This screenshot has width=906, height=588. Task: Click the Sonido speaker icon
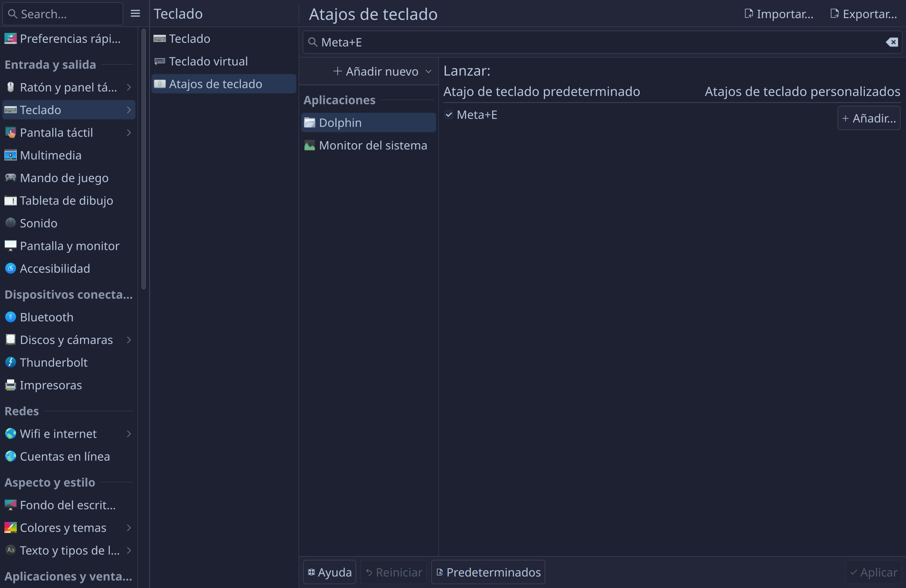[x=11, y=223]
